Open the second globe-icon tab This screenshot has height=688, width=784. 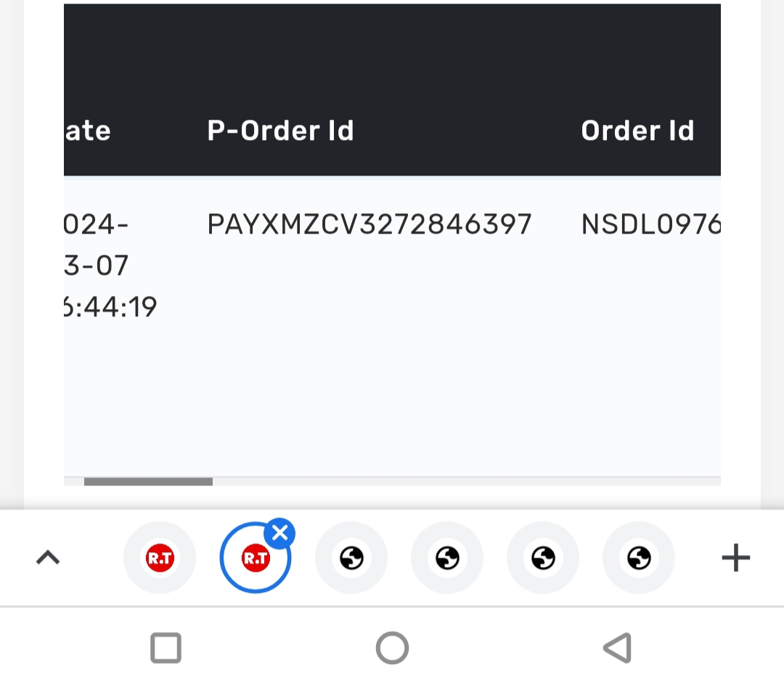[447, 558]
